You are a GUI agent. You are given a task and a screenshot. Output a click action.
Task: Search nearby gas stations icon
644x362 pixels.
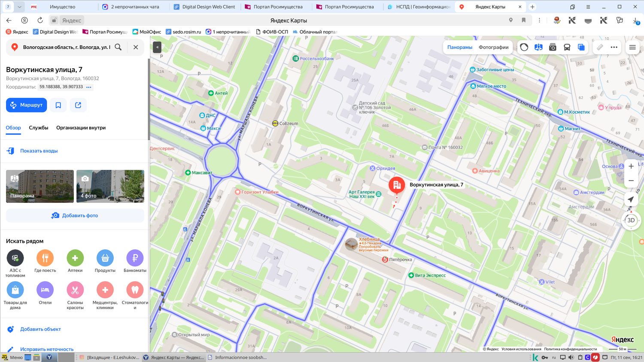click(x=15, y=258)
